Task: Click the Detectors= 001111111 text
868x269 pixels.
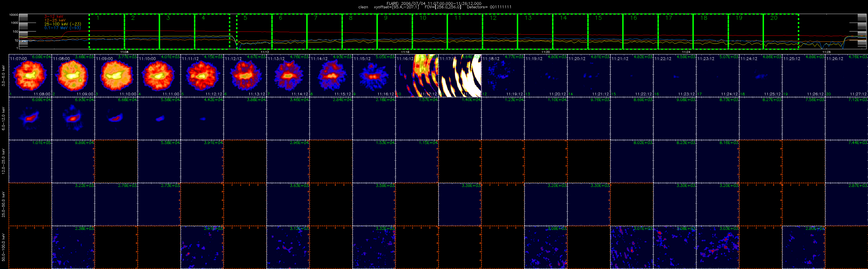Action: [489, 7]
